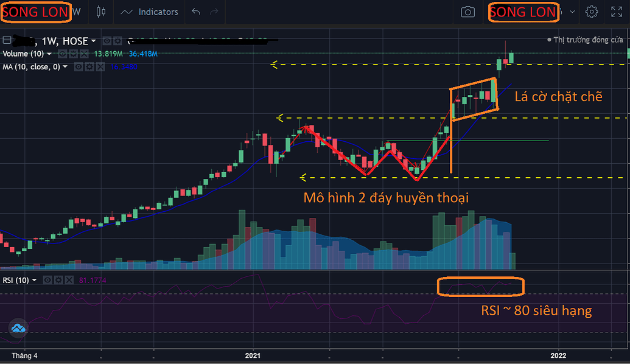Select the RSI value 81.1774
Screen dimensions: 630x364
tap(93, 280)
